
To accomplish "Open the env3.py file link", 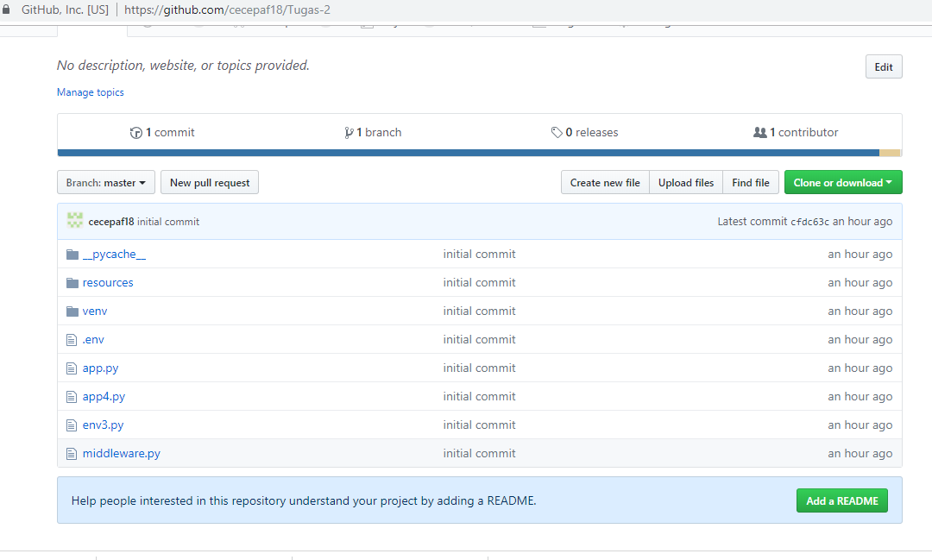I will click(x=103, y=425).
